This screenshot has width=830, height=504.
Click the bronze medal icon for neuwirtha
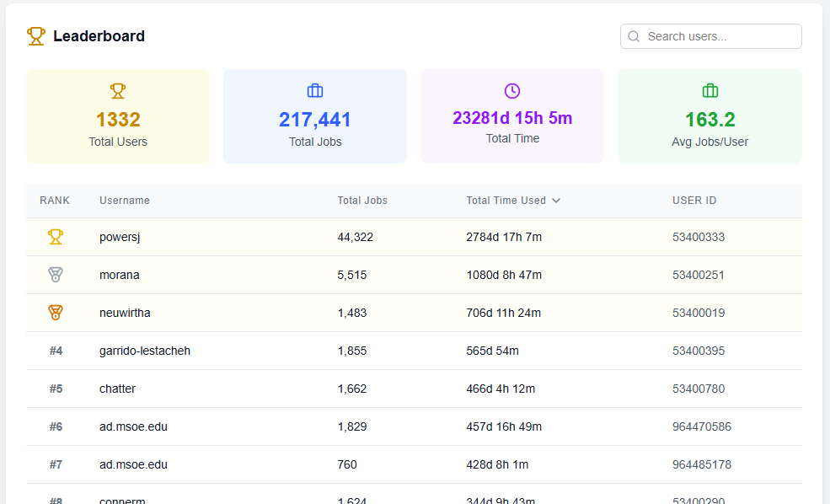point(56,313)
